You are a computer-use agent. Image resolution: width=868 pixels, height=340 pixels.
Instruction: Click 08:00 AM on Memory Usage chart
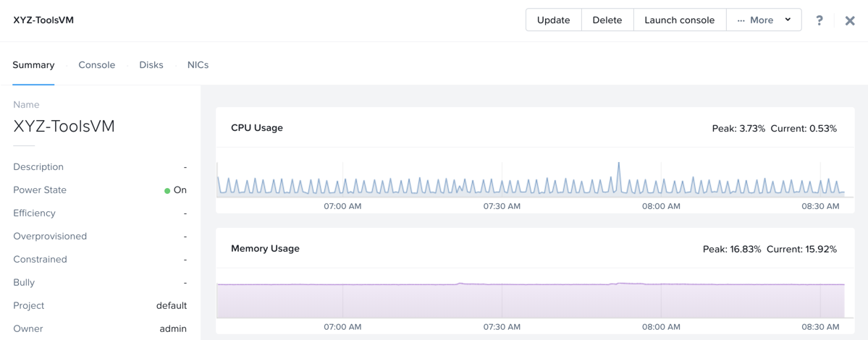(x=662, y=327)
